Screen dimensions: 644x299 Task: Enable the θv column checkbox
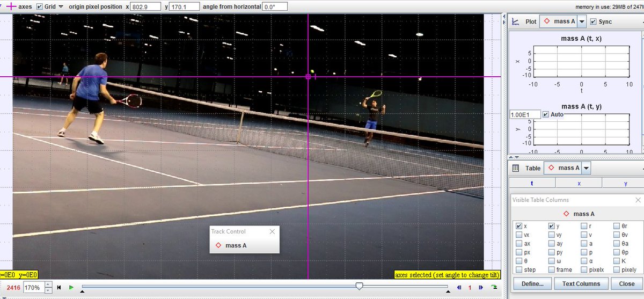tap(617, 235)
